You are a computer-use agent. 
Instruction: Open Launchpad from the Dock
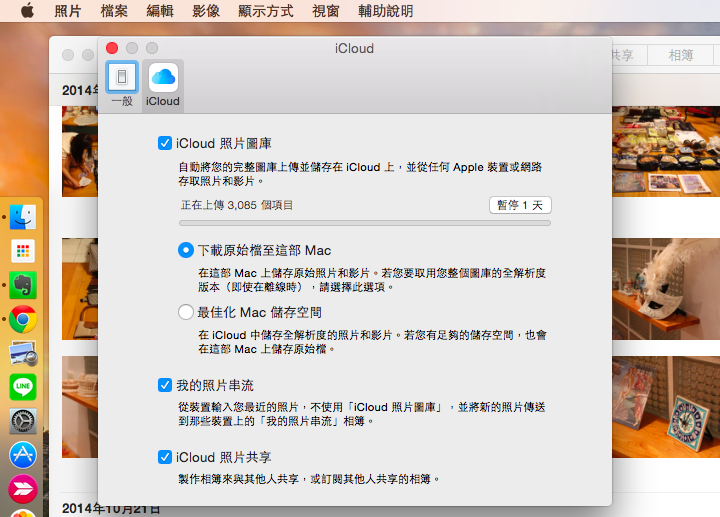tap(22, 251)
